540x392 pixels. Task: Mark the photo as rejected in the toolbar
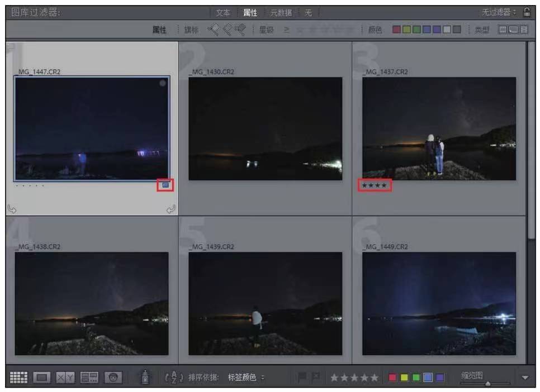(x=315, y=377)
